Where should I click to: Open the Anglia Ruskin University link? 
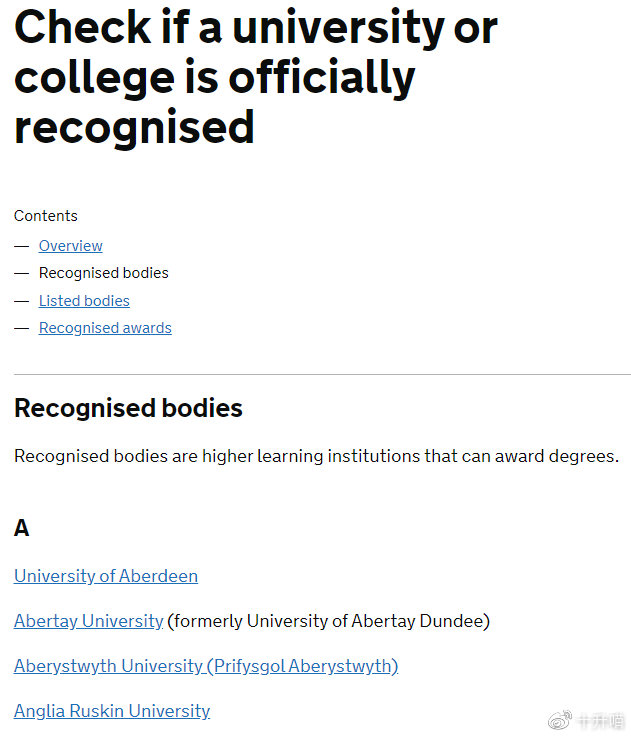coord(112,711)
